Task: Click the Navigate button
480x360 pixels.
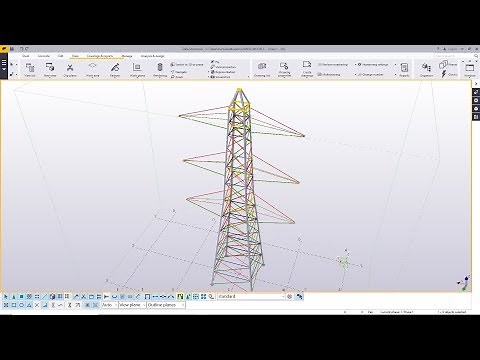Action: (179, 72)
